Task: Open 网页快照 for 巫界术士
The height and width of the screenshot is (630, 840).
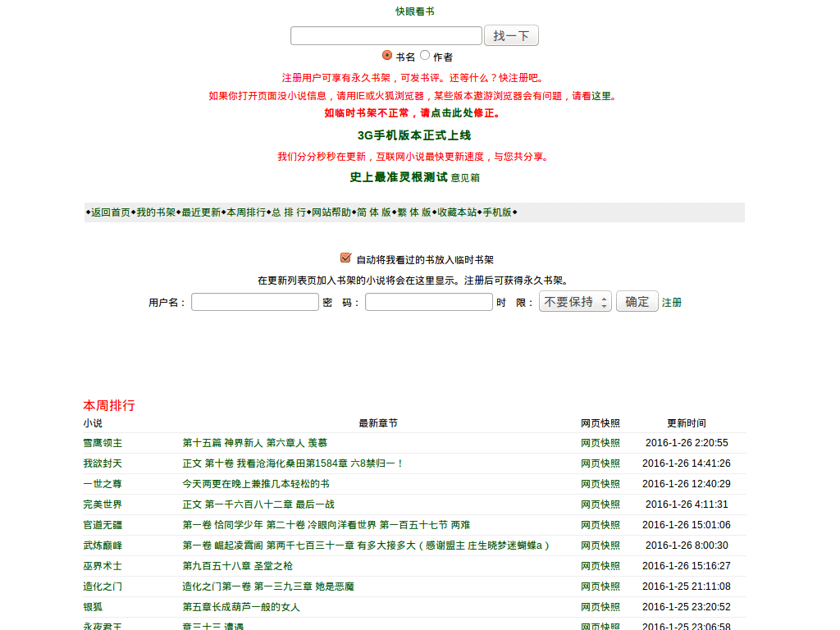Action: tap(600, 566)
